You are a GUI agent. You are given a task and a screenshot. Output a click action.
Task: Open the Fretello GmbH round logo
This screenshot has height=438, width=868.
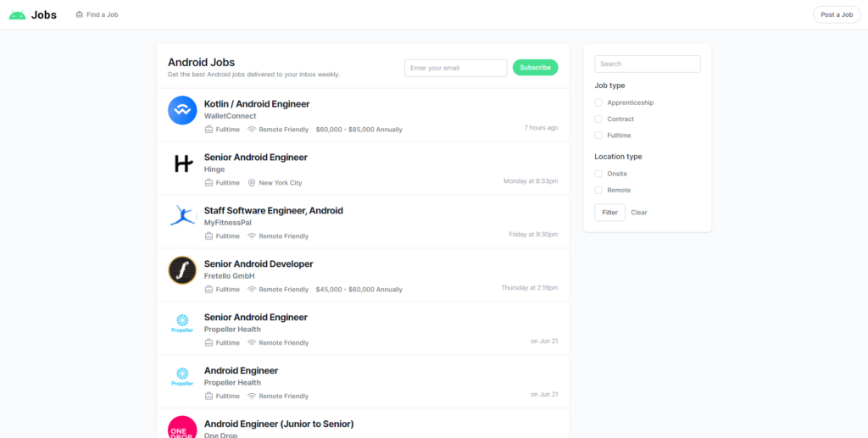tap(182, 270)
